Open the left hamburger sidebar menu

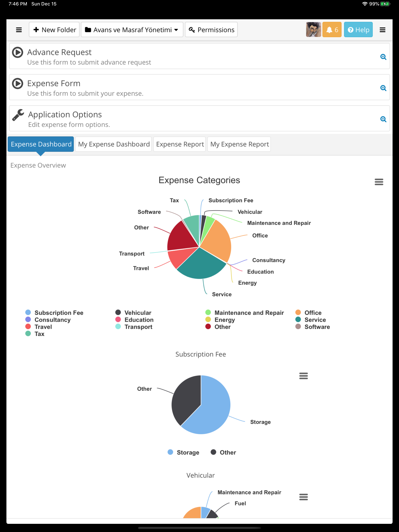point(19,30)
